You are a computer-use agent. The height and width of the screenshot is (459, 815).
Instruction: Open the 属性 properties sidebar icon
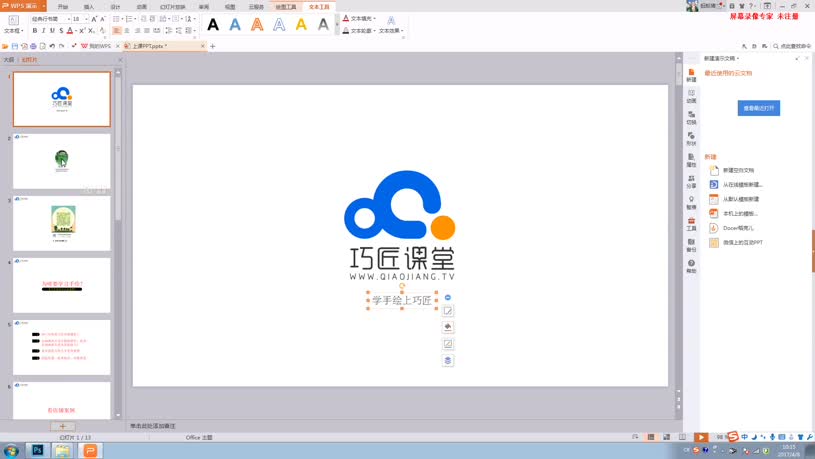pos(691,160)
